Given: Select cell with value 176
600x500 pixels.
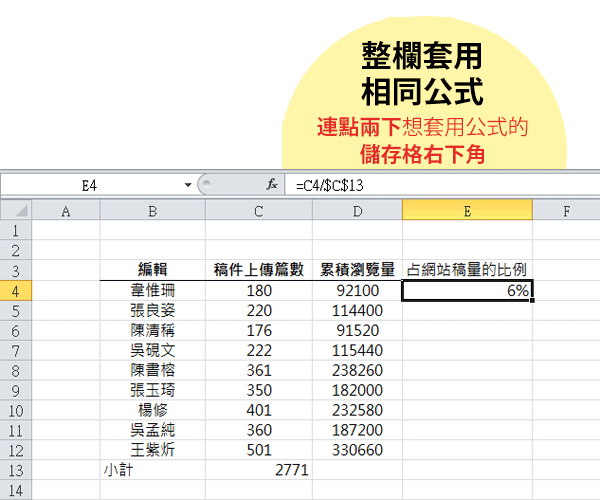Looking at the screenshot, I should pyautogui.click(x=259, y=331).
